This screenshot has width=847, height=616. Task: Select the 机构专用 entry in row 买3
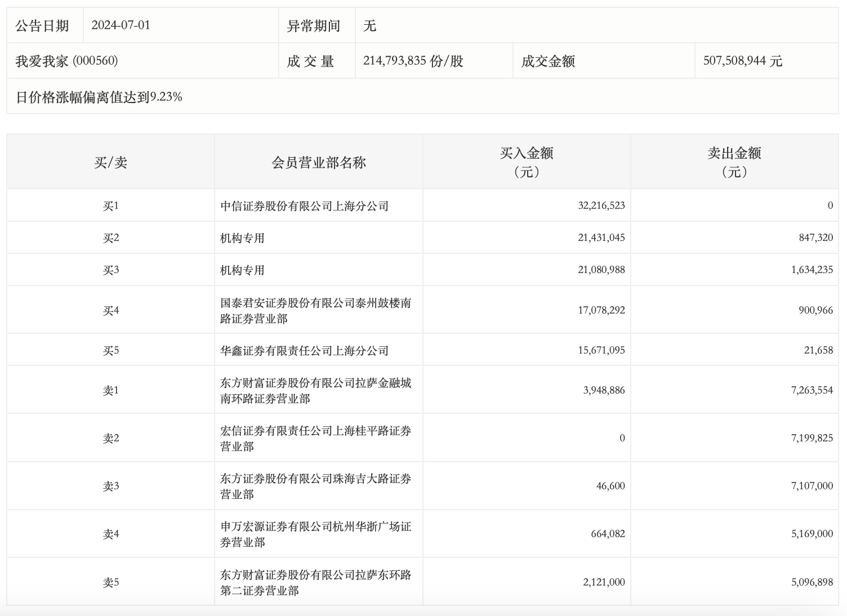[242, 270]
